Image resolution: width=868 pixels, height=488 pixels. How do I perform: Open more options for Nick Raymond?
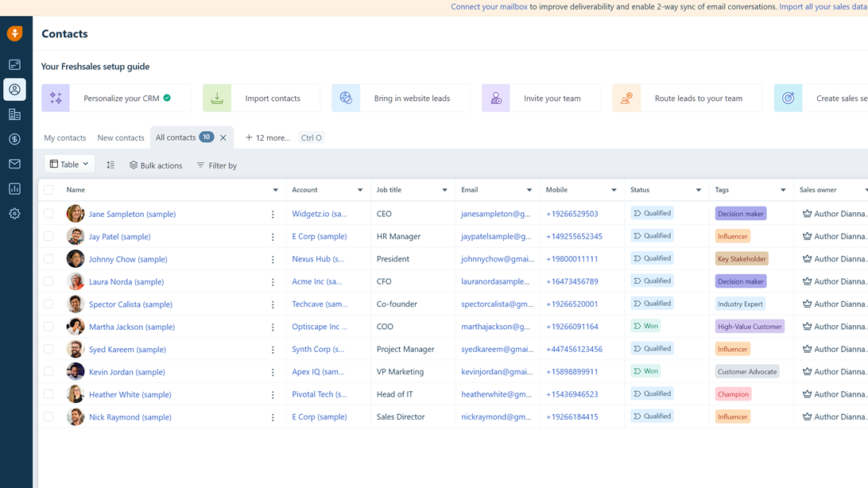[273, 418]
